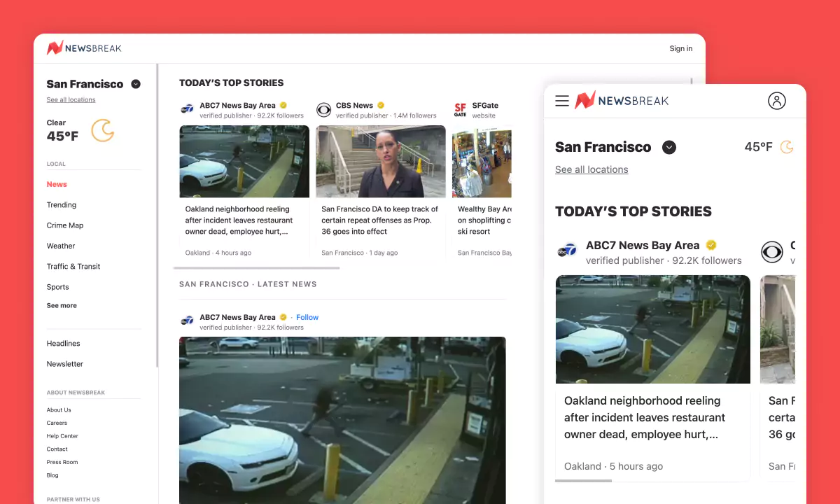Click the SFGate publisher logo
The image size is (840, 504).
pos(460,110)
